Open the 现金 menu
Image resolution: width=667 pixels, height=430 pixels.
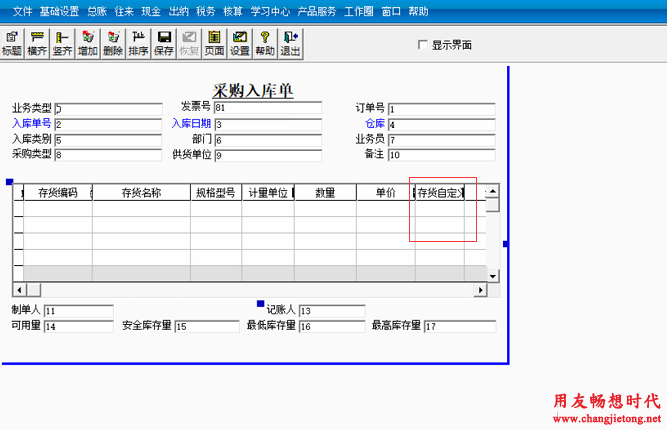coord(151,11)
